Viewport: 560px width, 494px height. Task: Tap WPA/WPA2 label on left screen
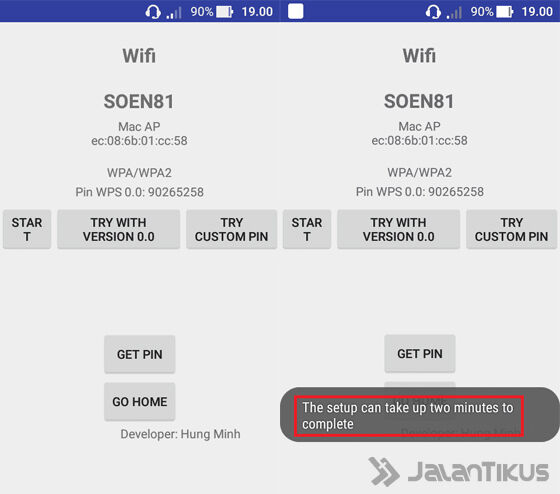[x=139, y=173]
